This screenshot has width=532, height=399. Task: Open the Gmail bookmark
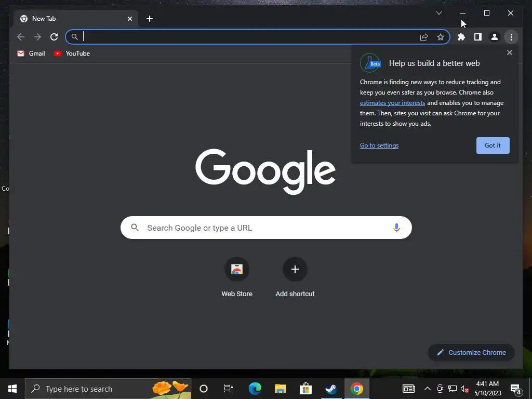pyautogui.click(x=31, y=54)
